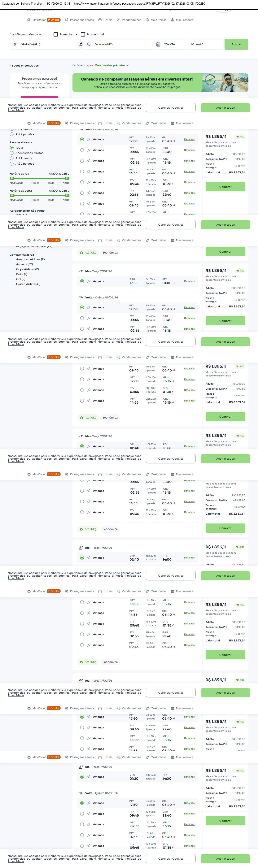Enable the Buscar hotel checkbox
Viewport: 258px width, 868px height.
point(83,34)
